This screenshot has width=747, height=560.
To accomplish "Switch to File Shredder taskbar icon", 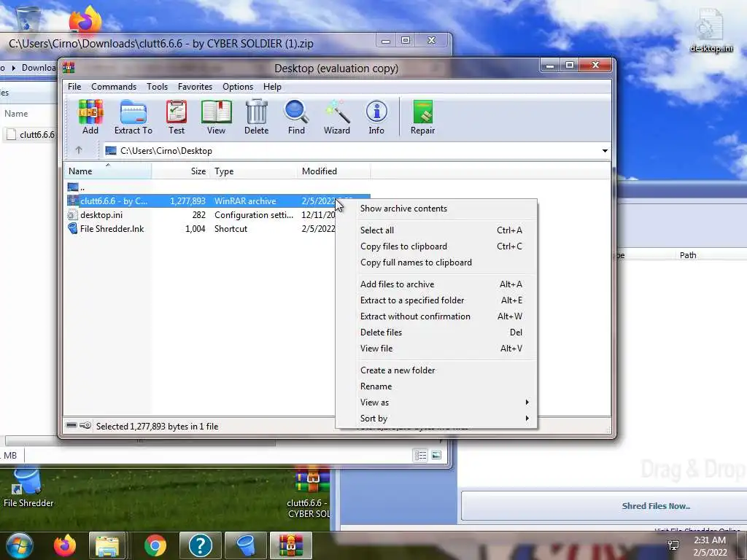I will pyautogui.click(x=245, y=545).
